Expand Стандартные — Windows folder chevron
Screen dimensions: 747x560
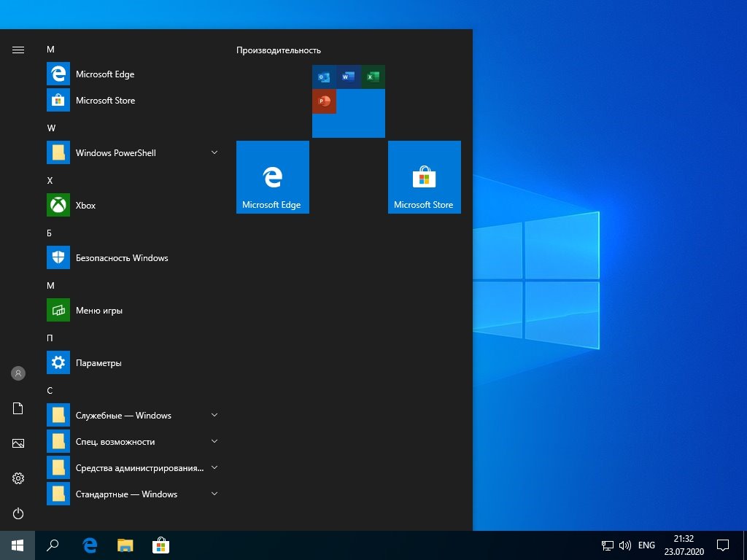214,494
